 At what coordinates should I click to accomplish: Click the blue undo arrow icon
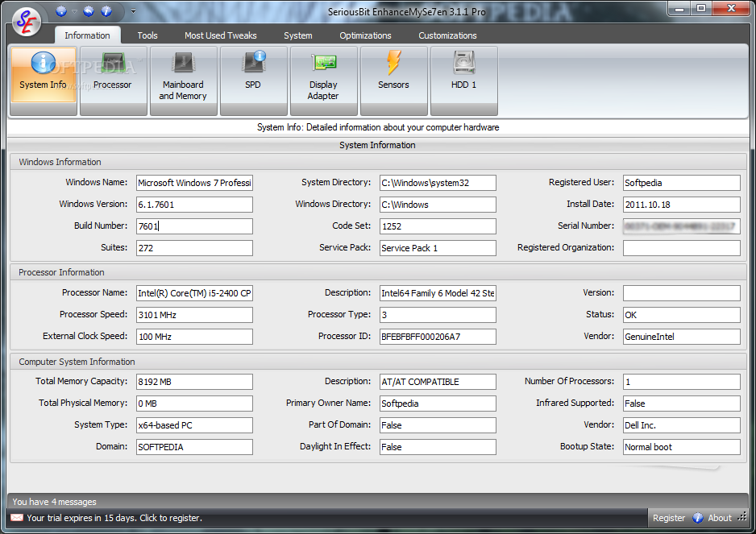pos(88,11)
